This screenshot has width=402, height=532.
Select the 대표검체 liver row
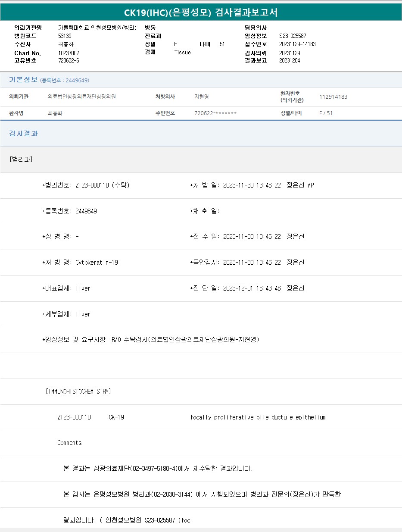pos(66,288)
